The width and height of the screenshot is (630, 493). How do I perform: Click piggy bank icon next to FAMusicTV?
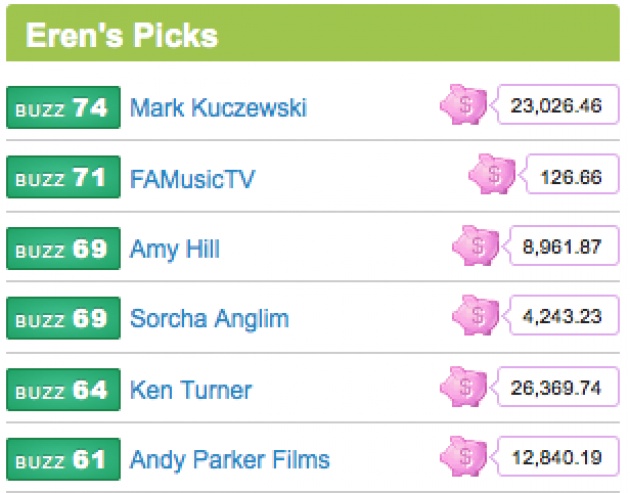coord(492,174)
